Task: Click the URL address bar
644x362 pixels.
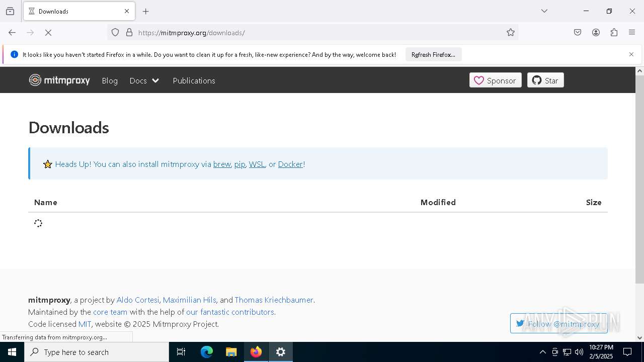Action: coord(313,33)
